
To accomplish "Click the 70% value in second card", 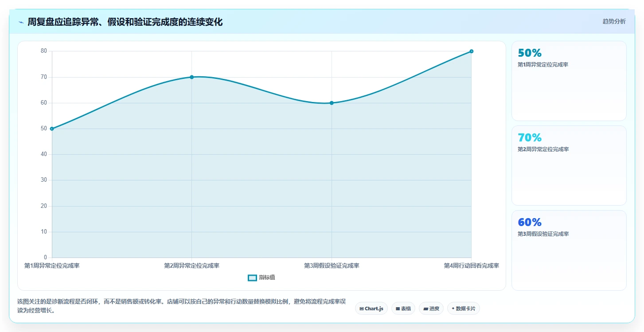I will click(530, 137).
